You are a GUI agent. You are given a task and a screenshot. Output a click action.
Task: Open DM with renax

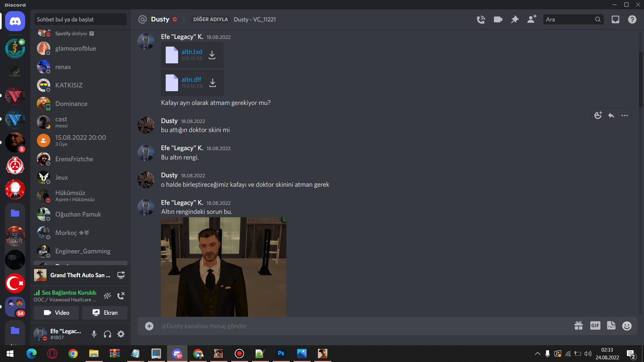click(x=80, y=67)
